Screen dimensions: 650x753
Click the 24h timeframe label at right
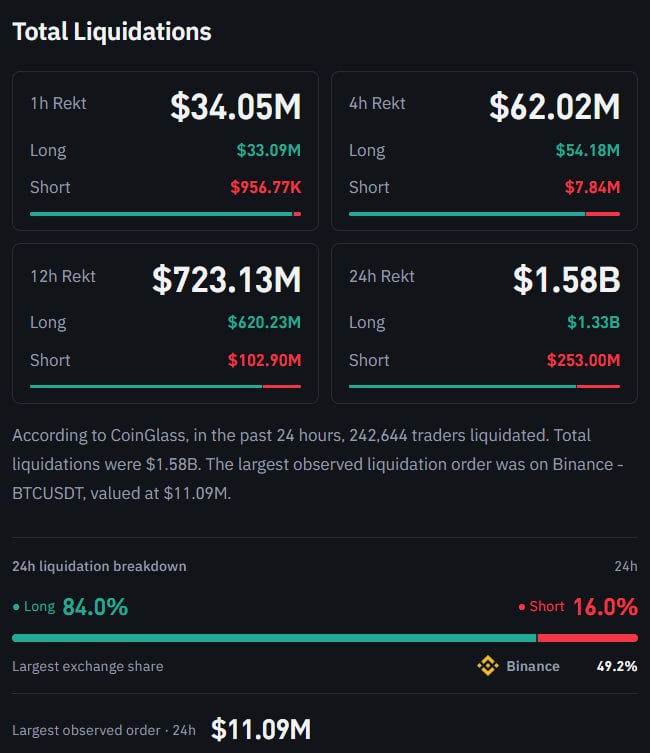click(x=626, y=566)
